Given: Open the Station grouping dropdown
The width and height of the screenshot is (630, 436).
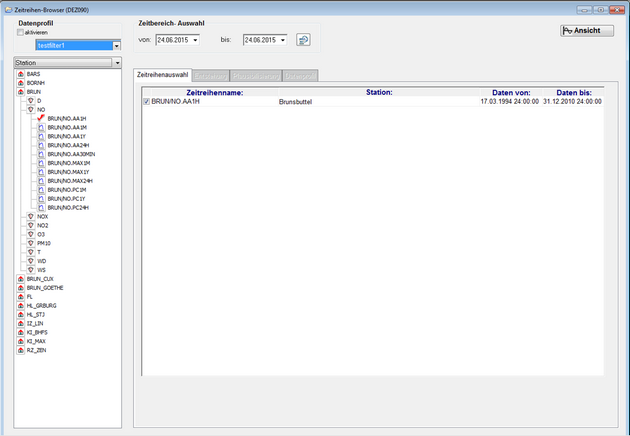Looking at the screenshot, I should point(116,62).
